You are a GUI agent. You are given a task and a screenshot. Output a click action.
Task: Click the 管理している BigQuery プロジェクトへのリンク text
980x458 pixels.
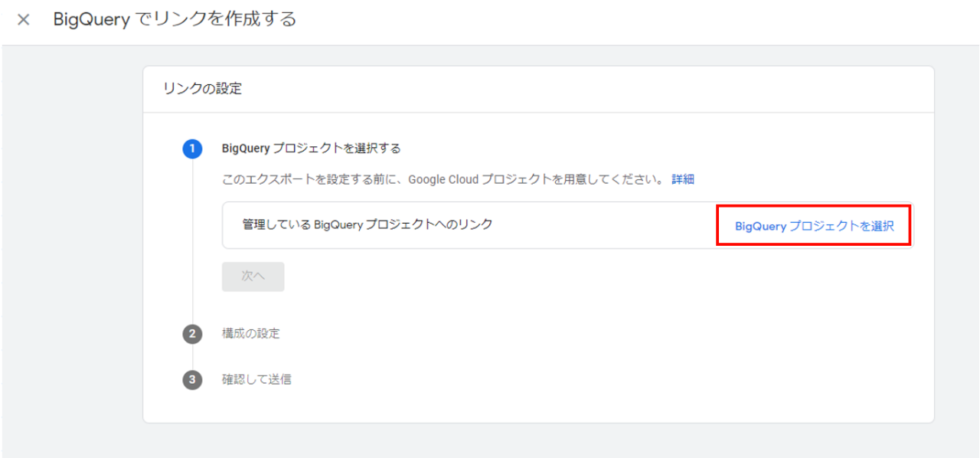367,225
